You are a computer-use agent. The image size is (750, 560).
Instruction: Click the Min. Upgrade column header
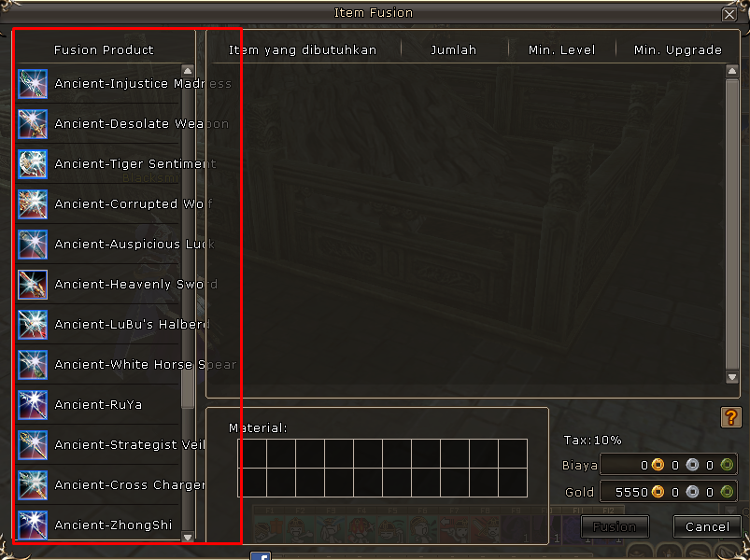tap(678, 49)
